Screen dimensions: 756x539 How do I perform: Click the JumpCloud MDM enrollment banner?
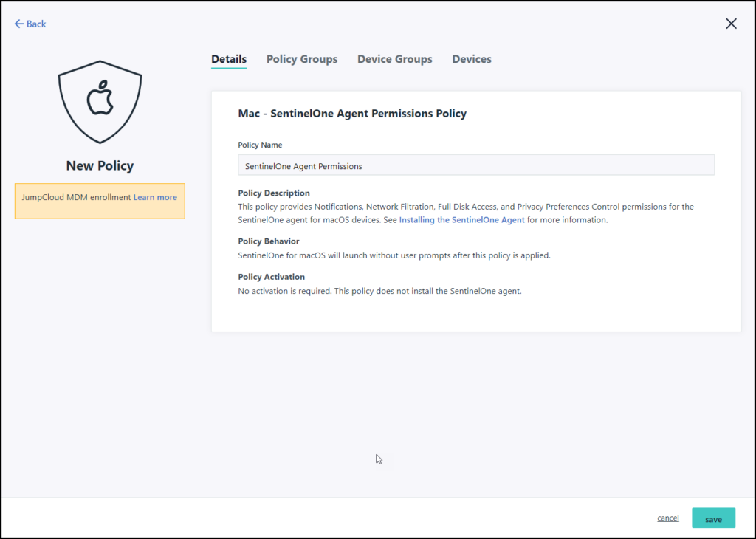tap(100, 201)
